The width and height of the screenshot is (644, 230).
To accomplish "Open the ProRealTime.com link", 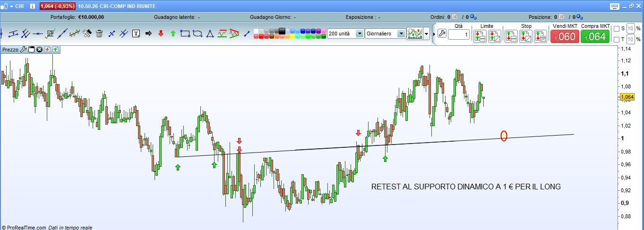I will point(26,227).
